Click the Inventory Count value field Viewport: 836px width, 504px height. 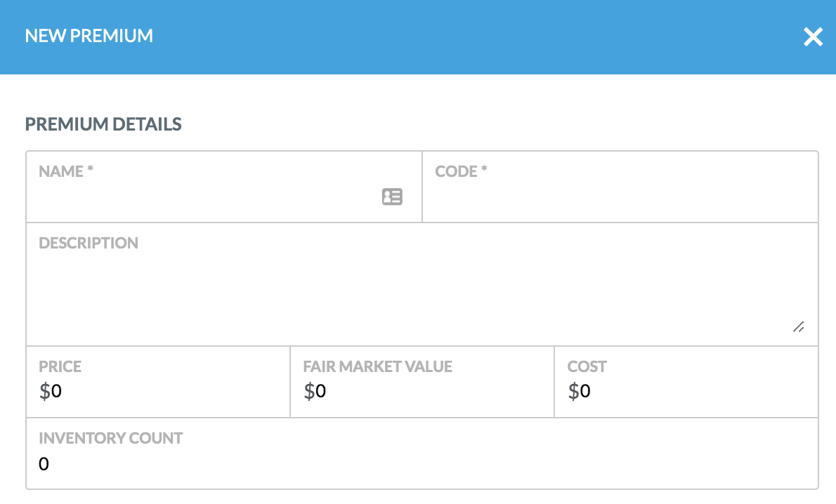(x=422, y=464)
